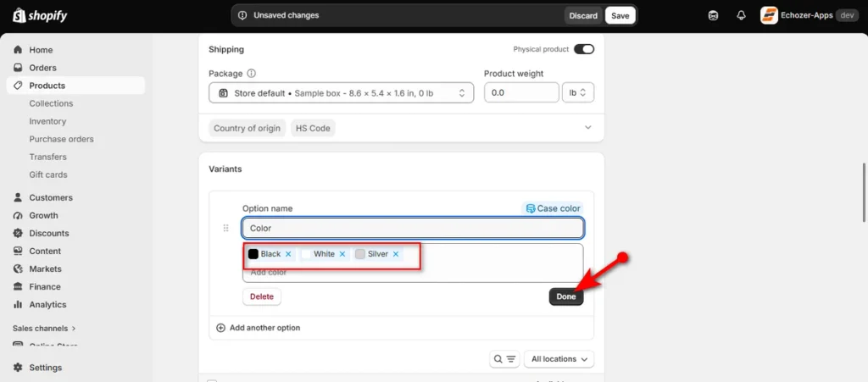Click the Customers person icon in sidebar
This screenshot has width=868, height=382.
(x=19, y=197)
